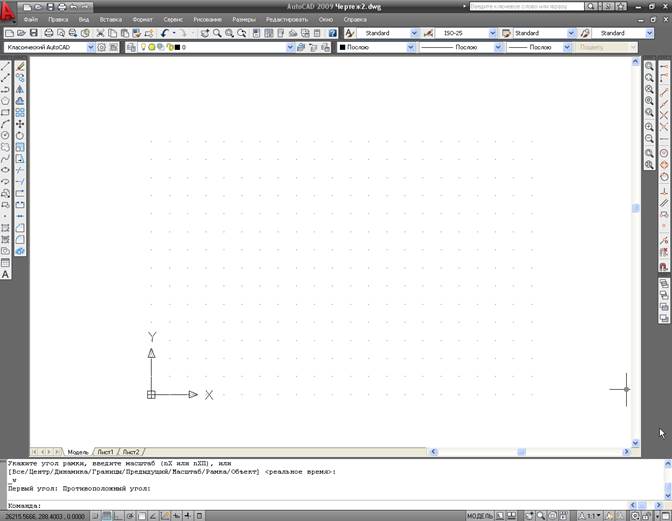
Task: Click the AutoCAD red A application button
Action: (7, 12)
